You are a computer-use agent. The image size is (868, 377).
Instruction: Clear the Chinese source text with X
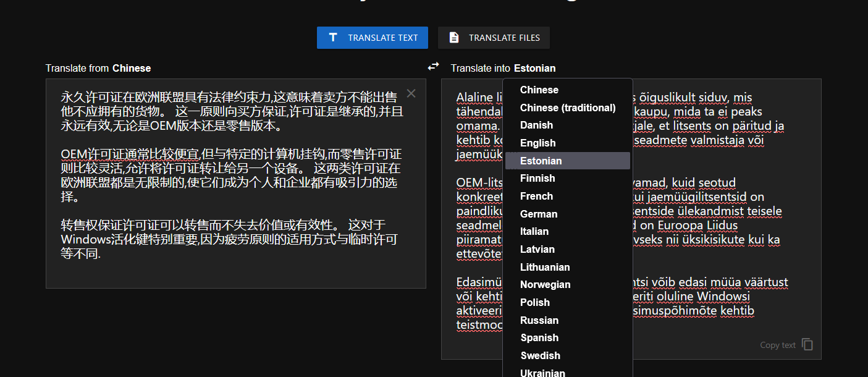pyautogui.click(x=411, y=93)
